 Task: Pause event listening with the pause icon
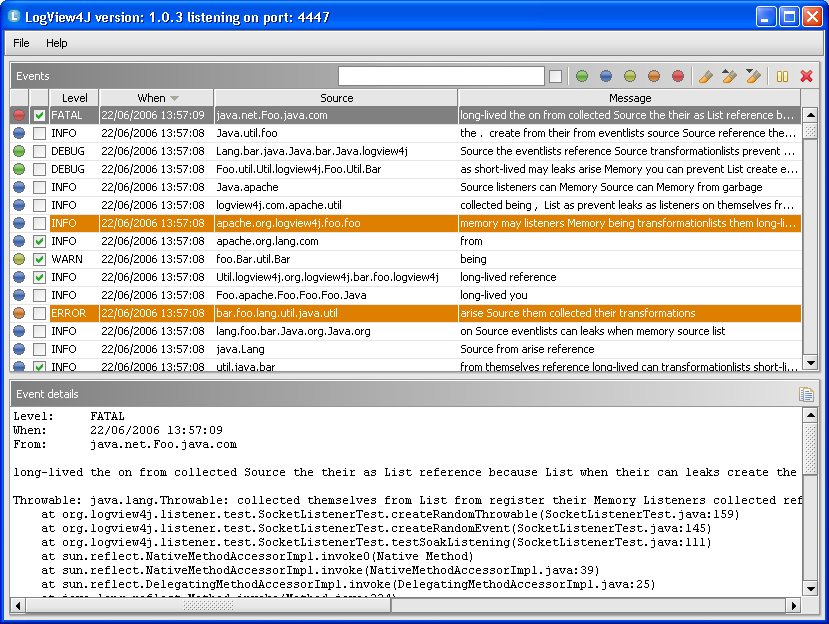(782, 76)
